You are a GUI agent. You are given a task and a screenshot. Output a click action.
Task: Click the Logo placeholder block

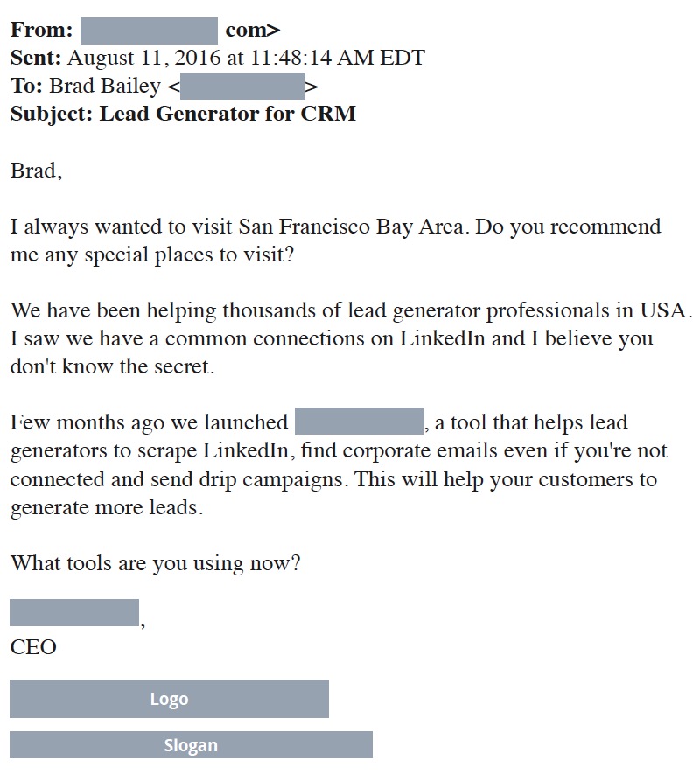pyautogui.click(x=169, y=698)
